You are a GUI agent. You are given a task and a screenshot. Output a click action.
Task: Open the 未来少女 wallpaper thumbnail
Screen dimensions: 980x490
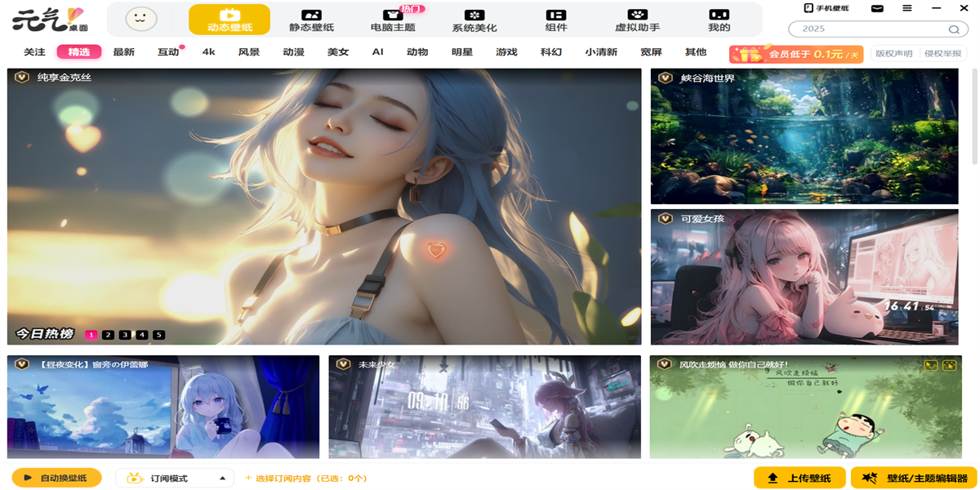pos(484,408)
